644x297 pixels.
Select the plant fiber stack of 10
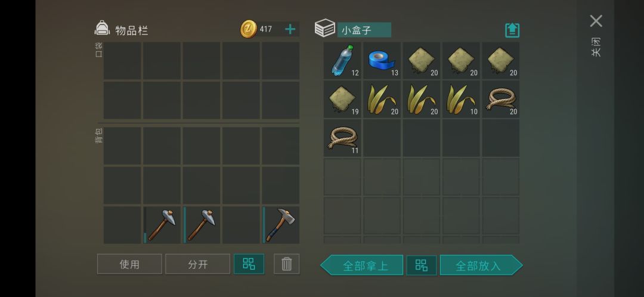(461, 99)
